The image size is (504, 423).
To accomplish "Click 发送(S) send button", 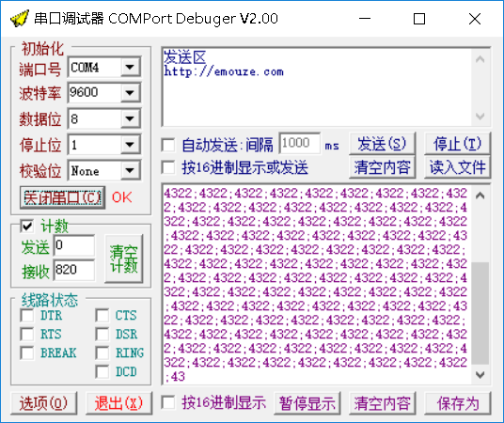I will (382, 144).
